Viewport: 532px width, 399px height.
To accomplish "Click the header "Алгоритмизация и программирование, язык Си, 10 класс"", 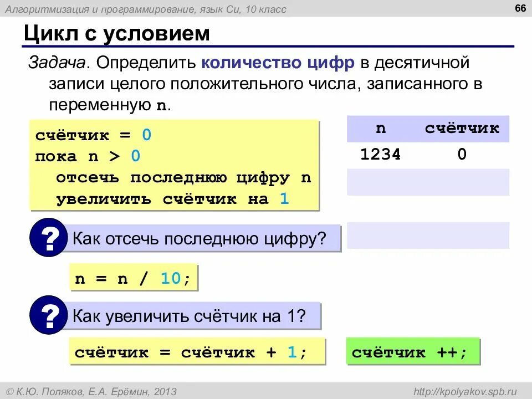I will click(x=146, y=9).
